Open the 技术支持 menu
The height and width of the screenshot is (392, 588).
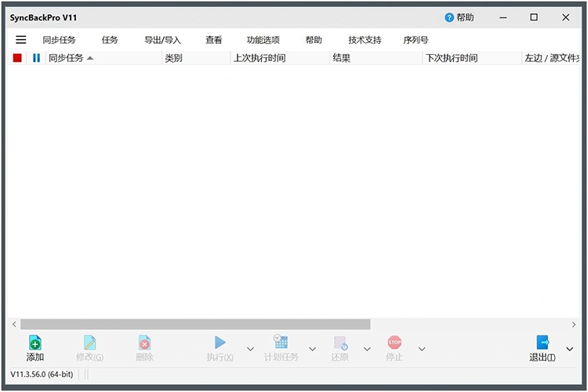tap(365, 40)
